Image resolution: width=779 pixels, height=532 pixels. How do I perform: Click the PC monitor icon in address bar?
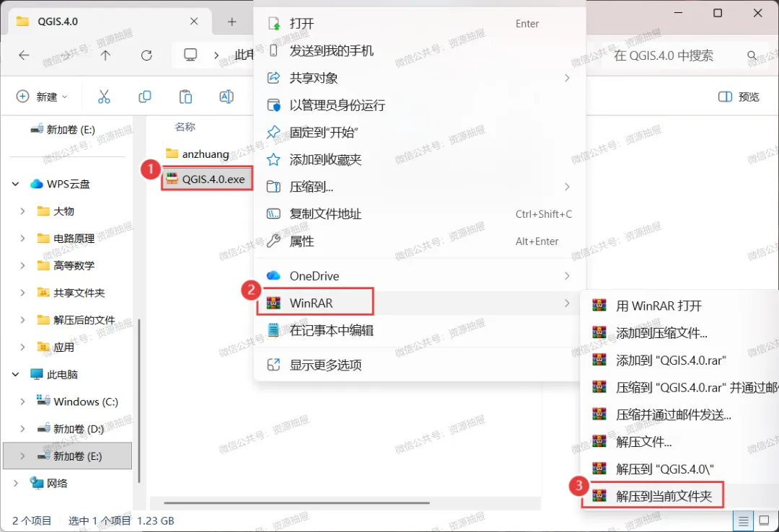click(190, 55)
